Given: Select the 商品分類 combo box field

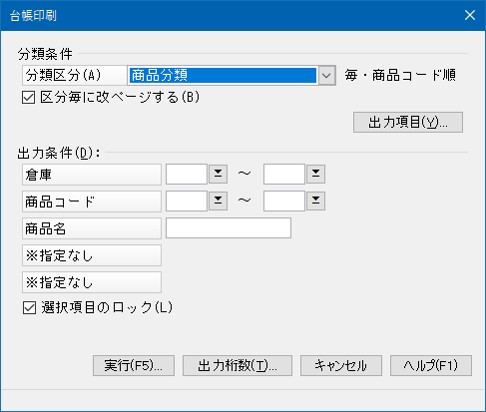Looking at the screenshot, I should pyautogui.click(x=222, y=75).
